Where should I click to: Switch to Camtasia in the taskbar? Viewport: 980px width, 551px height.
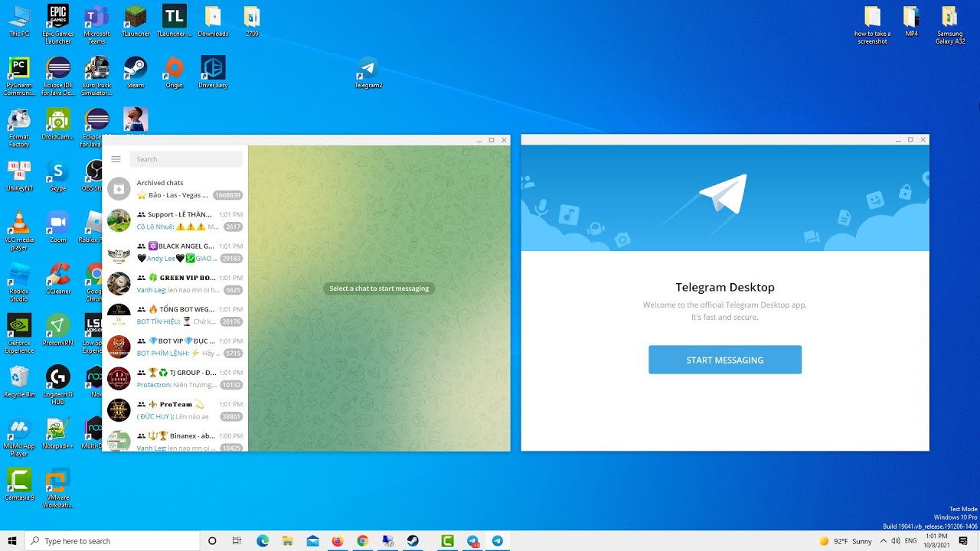pos(448,541)
